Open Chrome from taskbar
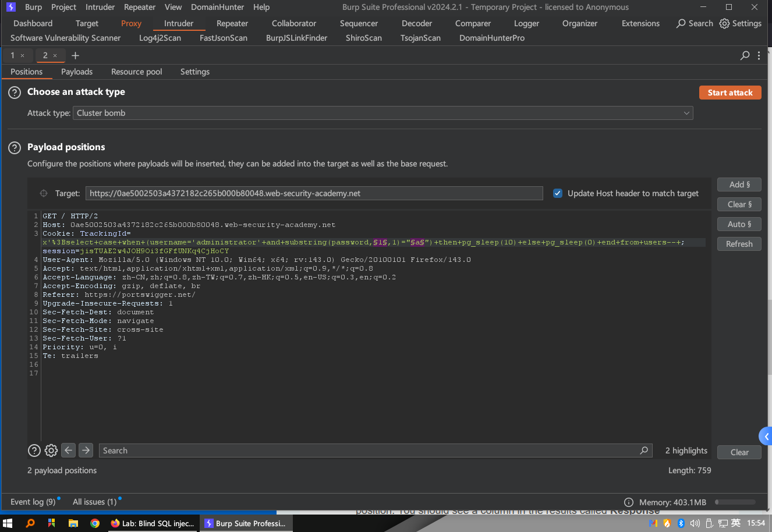 tap(95, 523)
